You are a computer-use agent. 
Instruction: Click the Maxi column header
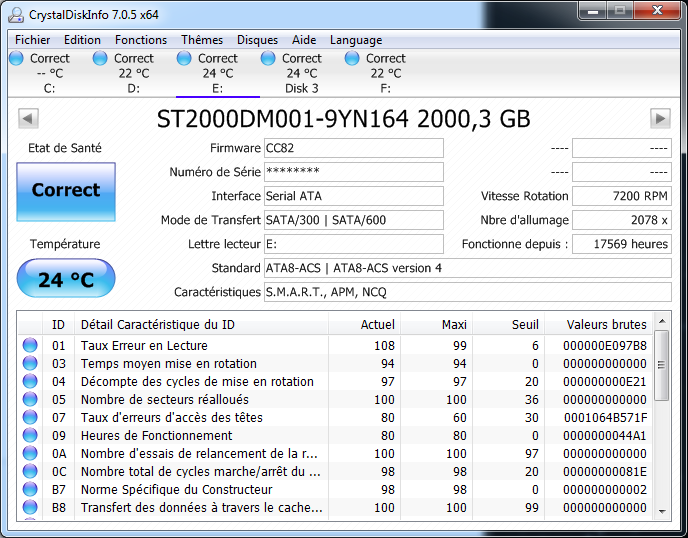pos(436,325)
